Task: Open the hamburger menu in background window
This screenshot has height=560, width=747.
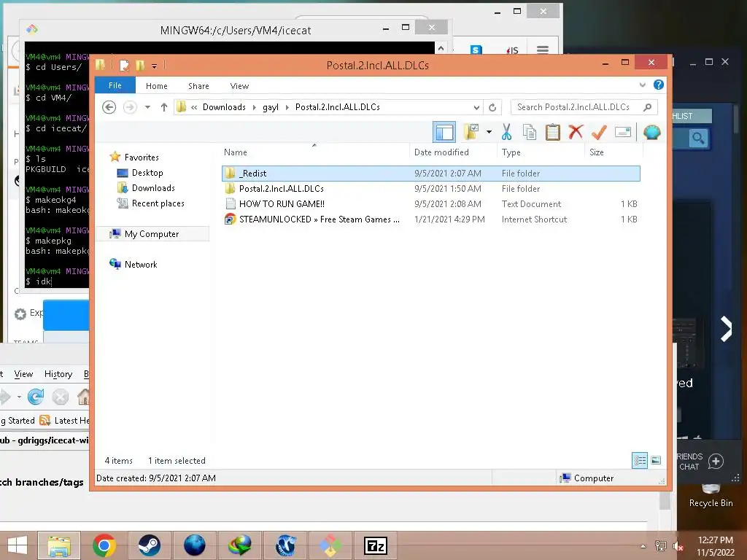Action: pos(543,50)
